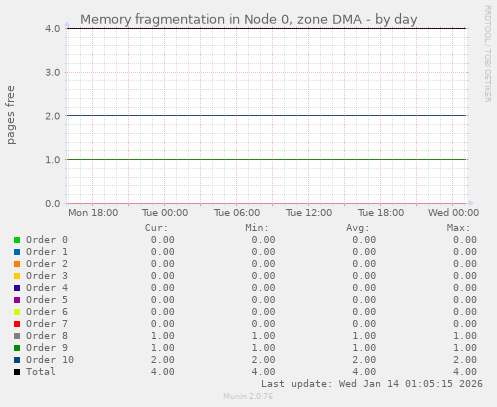Click the green Order 9 line at 1.0
Screen dimensions: 497x407
click(x=267, y=159)
